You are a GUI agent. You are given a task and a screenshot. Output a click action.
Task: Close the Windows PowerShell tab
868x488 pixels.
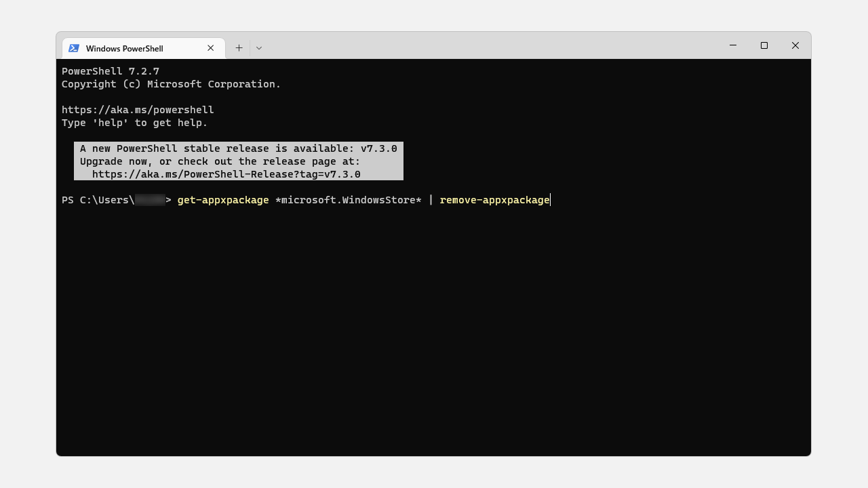211,48
